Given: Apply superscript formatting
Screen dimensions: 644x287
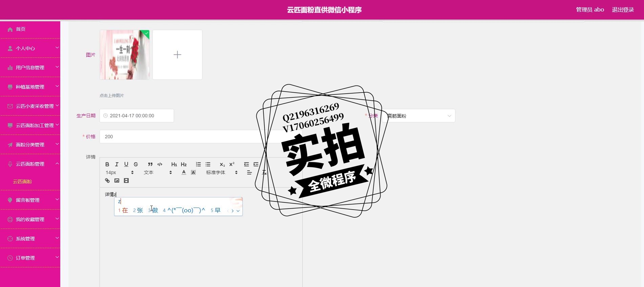Looking at the screenshot, I should click(x=232, y=164).
